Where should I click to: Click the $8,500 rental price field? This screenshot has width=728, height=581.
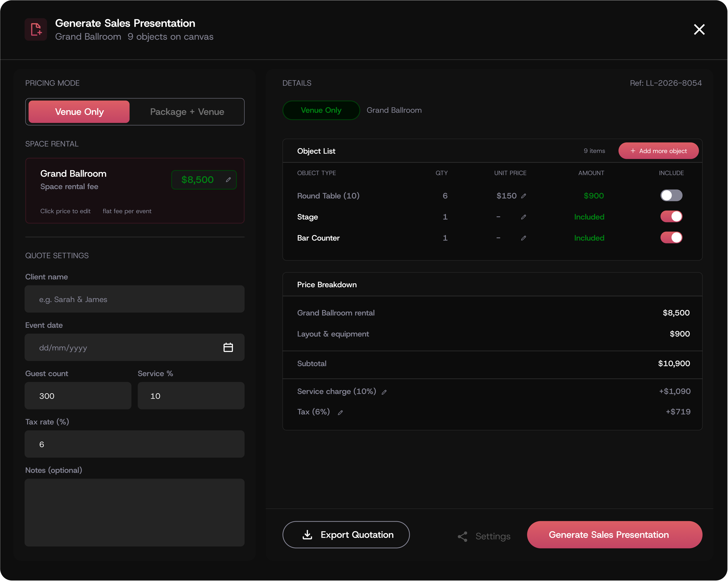(x=204, y=180)
